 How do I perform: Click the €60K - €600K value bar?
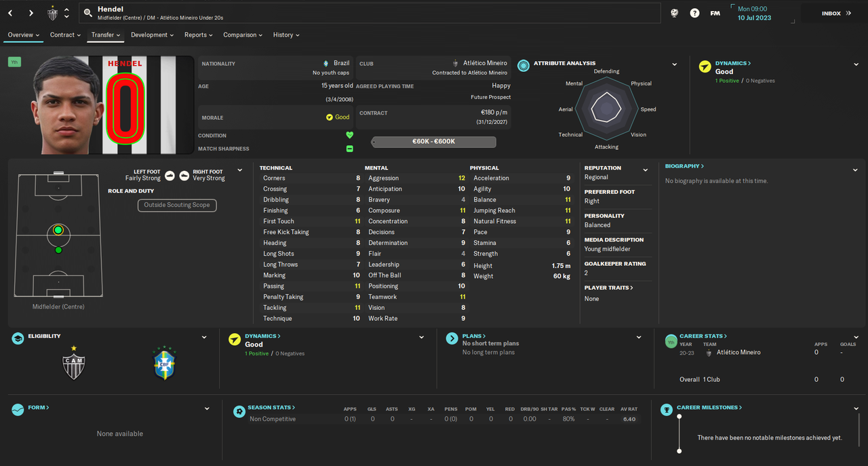pyautogui.click(x=433, y=142)
